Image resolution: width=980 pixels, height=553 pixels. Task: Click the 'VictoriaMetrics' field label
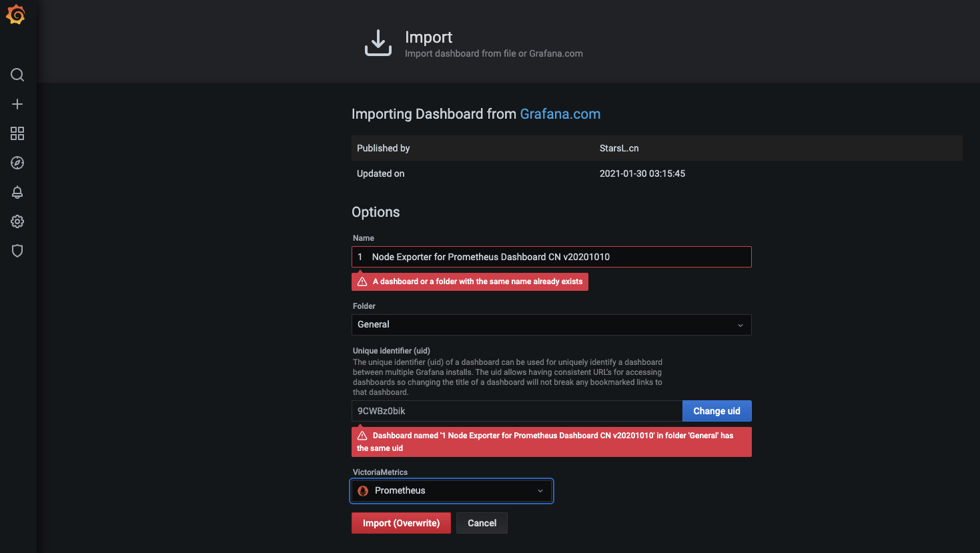(380, 472)
